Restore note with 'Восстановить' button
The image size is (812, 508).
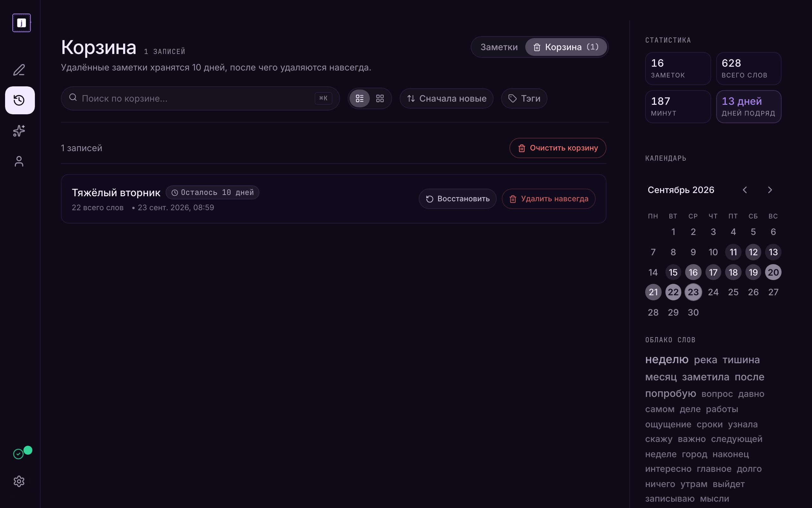point(458,199)
